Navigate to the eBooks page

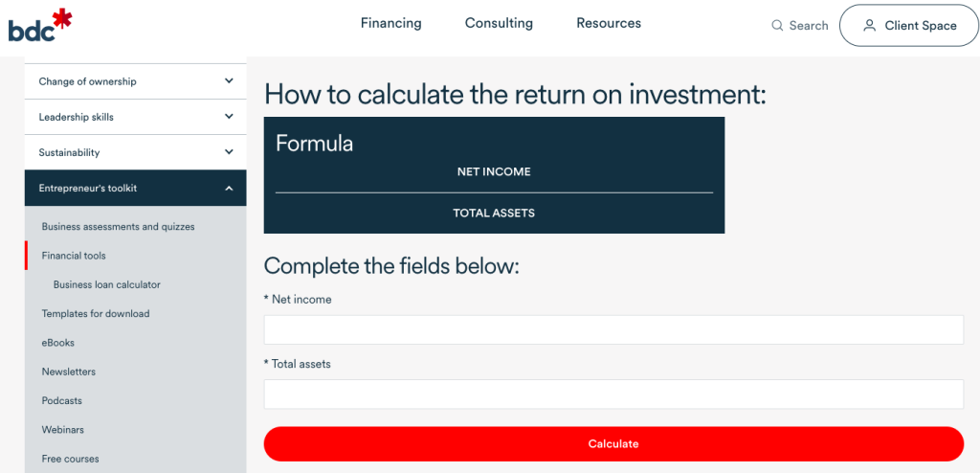[x=58, y=343]
